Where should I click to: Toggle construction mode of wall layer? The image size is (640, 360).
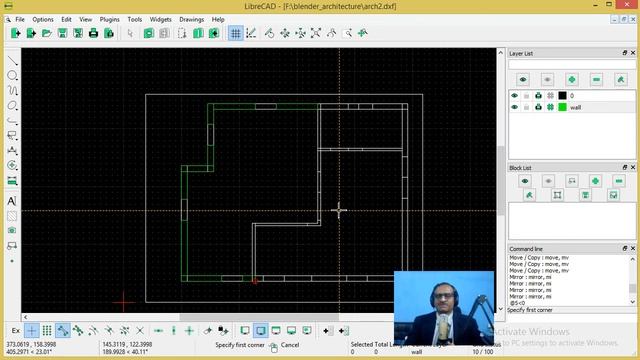[x=550, y=107]
